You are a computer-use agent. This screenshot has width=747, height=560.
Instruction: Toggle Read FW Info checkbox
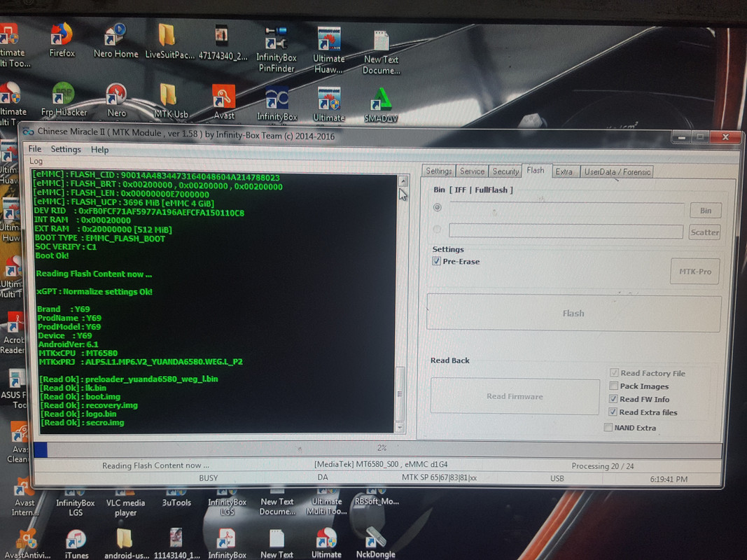click(x=613, y=398)
